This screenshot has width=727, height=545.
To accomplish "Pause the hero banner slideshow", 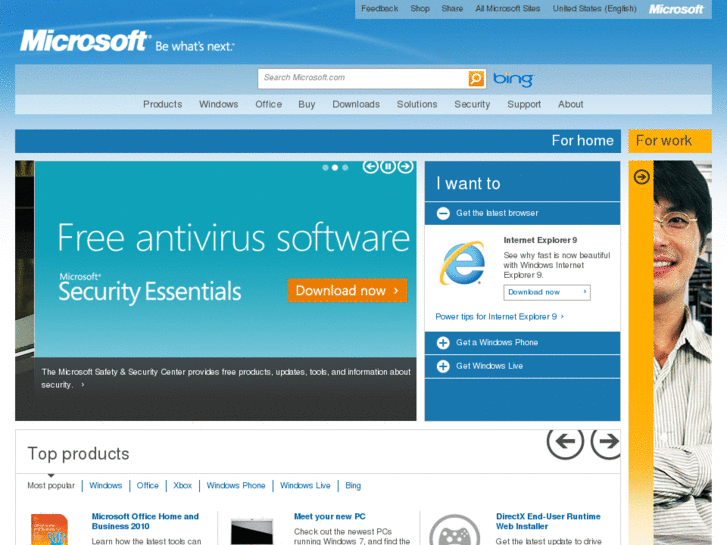I will point(388,166).
